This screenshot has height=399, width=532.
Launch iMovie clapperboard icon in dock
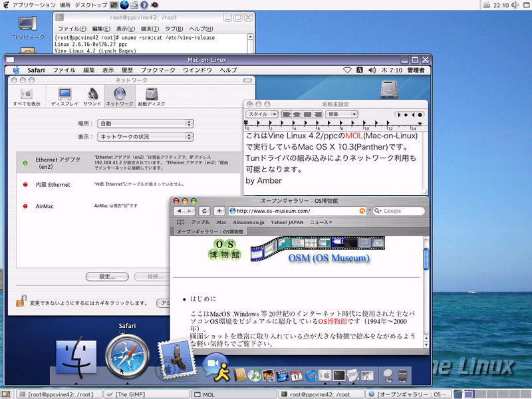coord(282,375)
